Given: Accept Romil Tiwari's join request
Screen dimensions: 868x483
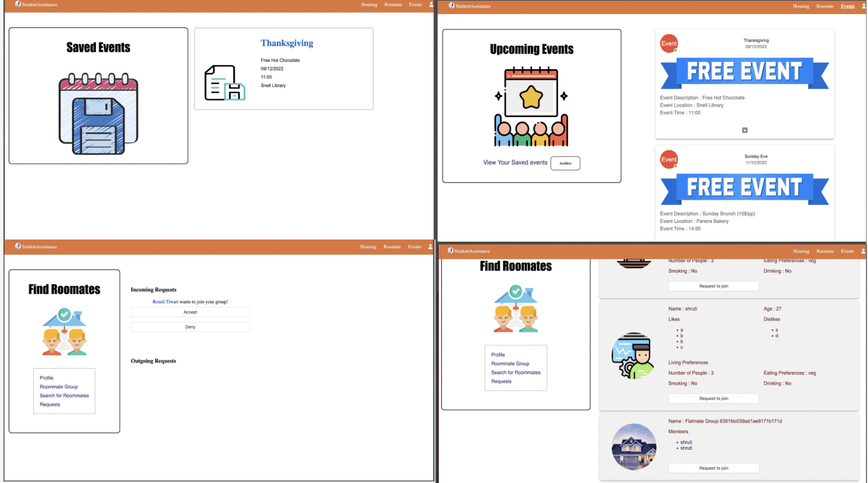Looking at the screenshot, I should (x=190, y=312).
